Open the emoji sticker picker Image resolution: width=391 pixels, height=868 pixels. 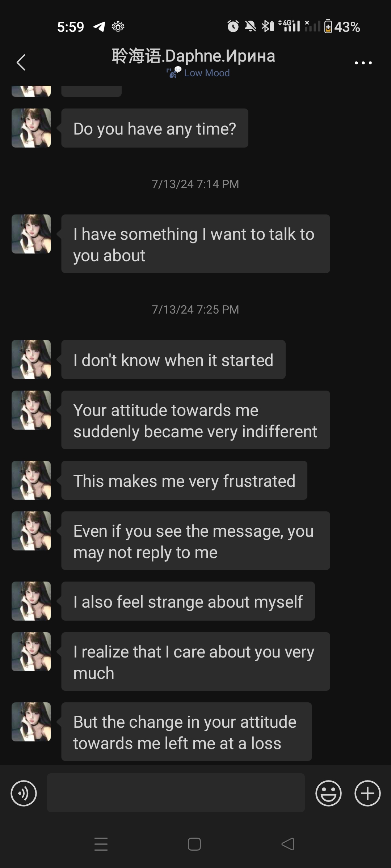click(x=328, y=793)
